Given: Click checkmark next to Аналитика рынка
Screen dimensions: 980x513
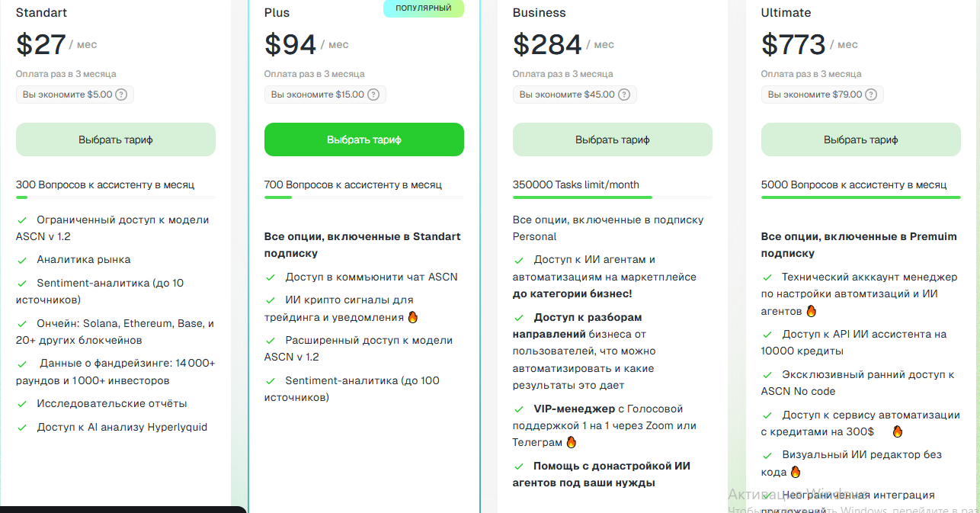Looking at the screenshot, I should [x=22, y=260].
